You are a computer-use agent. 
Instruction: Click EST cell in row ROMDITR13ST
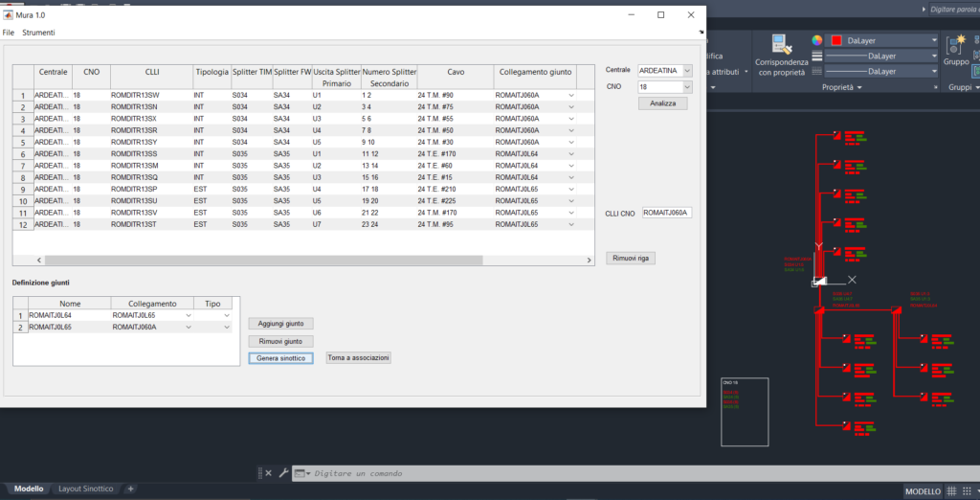point(212,224)
